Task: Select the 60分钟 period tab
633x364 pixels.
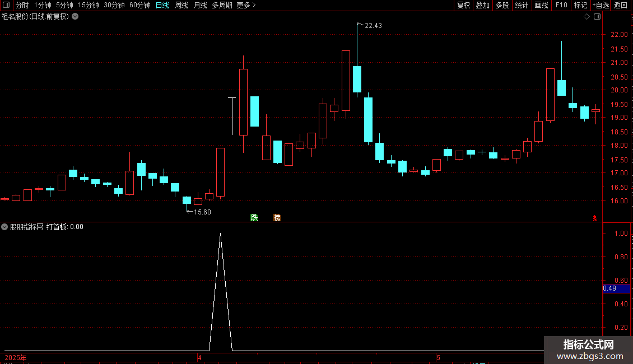Action: (x=140, y=5)
